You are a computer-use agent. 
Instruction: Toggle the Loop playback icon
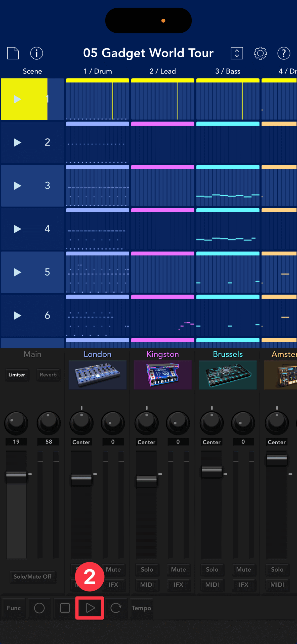(116, 608)
